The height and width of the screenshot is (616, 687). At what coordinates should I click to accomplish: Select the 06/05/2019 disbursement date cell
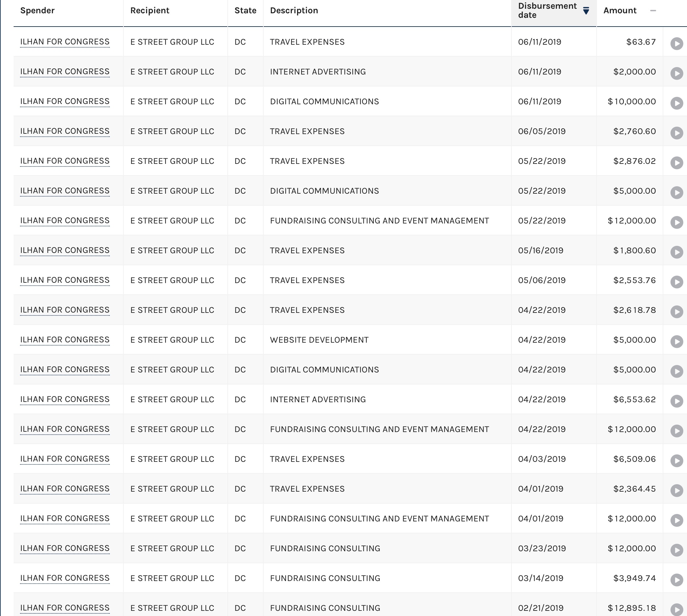(x=542, y=131)
